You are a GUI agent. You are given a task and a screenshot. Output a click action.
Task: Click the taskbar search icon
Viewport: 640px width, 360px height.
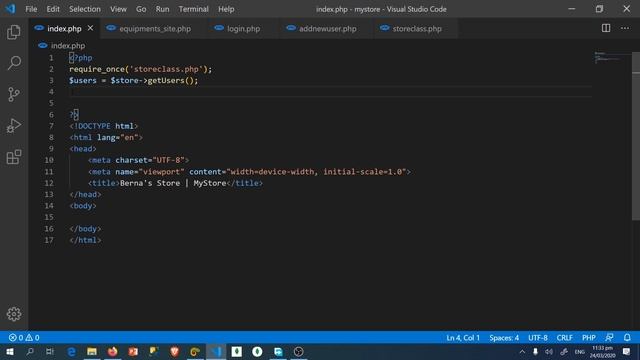30,351
